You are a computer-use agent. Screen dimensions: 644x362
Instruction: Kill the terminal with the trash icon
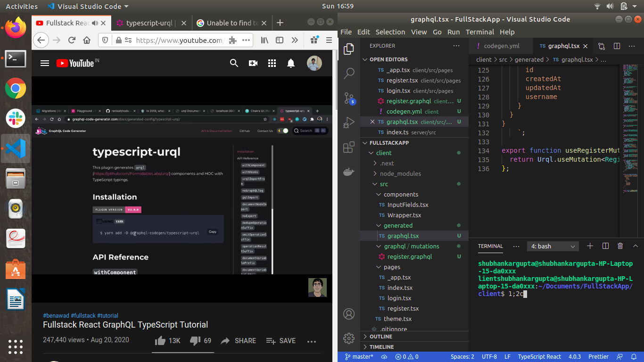click(x=620, y=246)
